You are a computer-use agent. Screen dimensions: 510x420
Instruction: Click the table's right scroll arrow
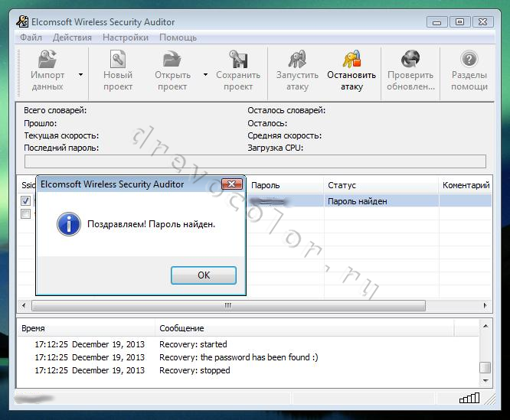[485, 305]
